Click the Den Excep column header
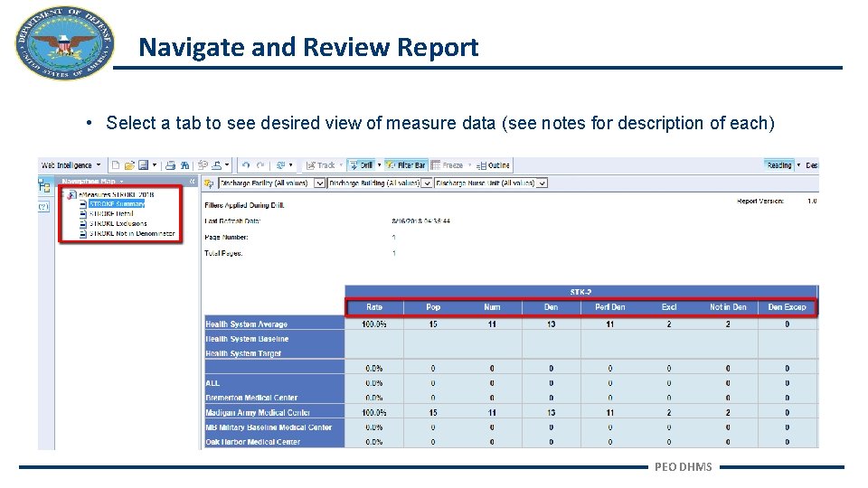 (x=788, y=307)
